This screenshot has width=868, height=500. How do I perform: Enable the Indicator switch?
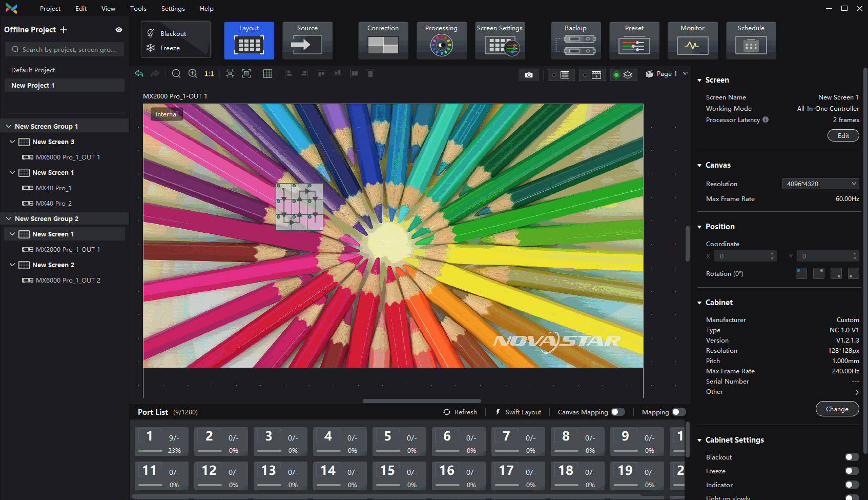pos(852,485)
